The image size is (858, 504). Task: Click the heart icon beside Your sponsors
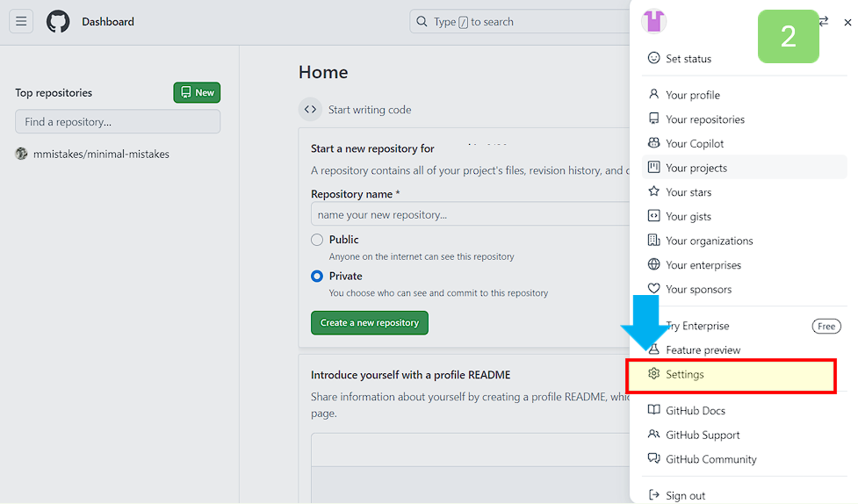tap(654, 288)
